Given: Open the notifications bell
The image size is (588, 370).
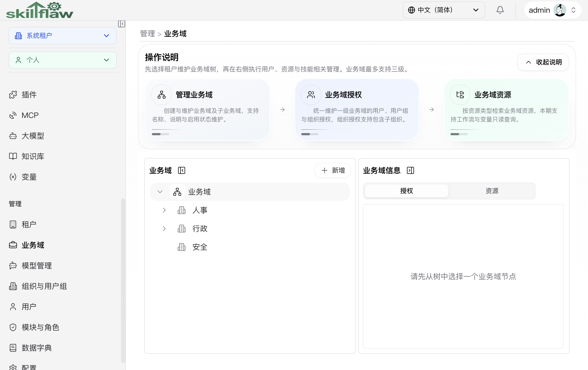Looking at the screenshot, I should point(500,10).
